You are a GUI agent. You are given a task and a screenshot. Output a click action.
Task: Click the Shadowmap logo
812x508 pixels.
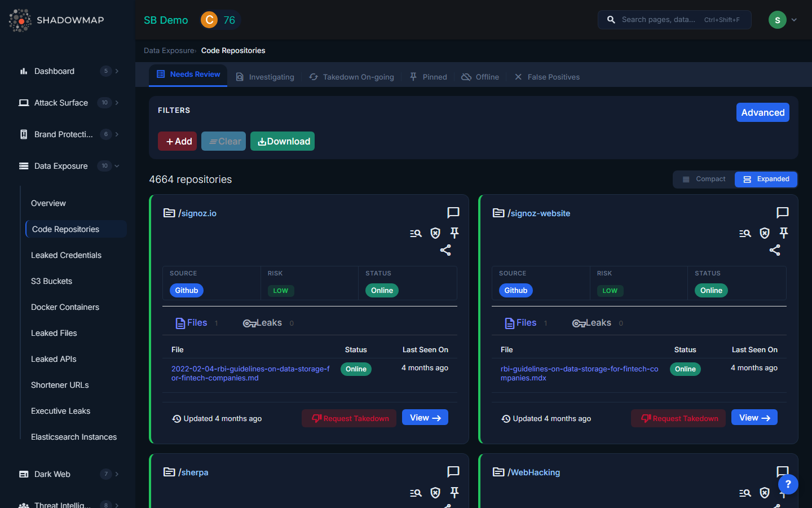(55, 20)
